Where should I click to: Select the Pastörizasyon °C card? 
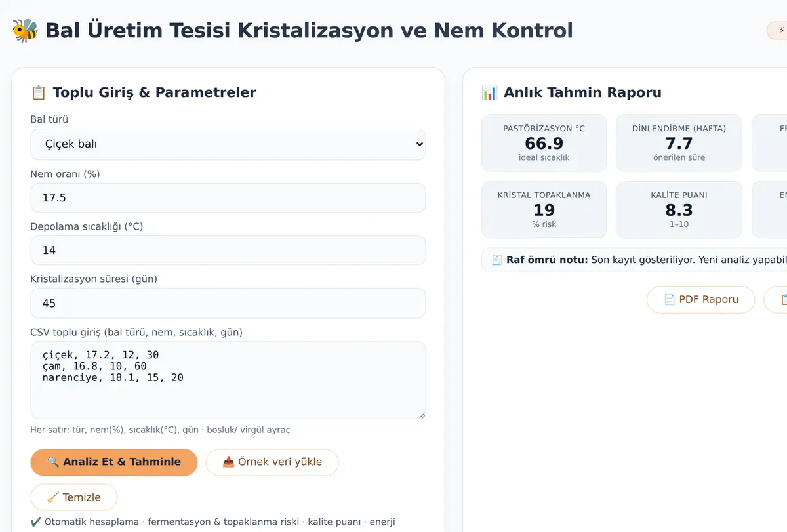click(544, 143)
